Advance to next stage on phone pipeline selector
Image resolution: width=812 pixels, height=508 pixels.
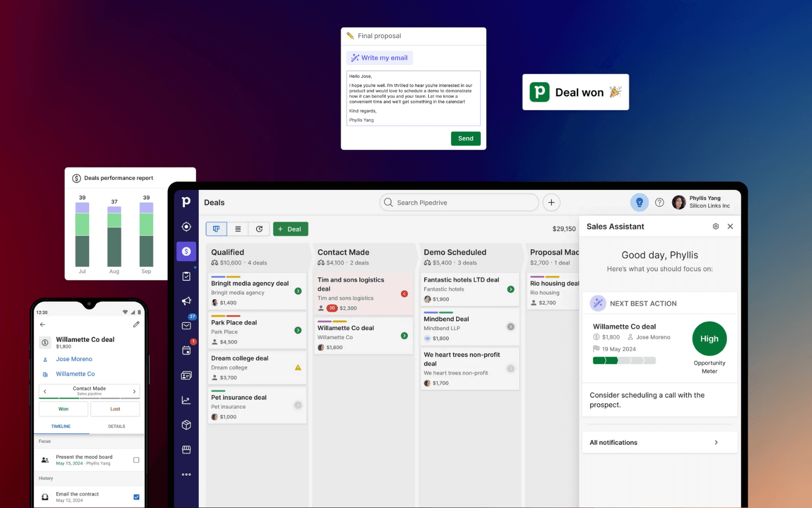click(134, 391)
